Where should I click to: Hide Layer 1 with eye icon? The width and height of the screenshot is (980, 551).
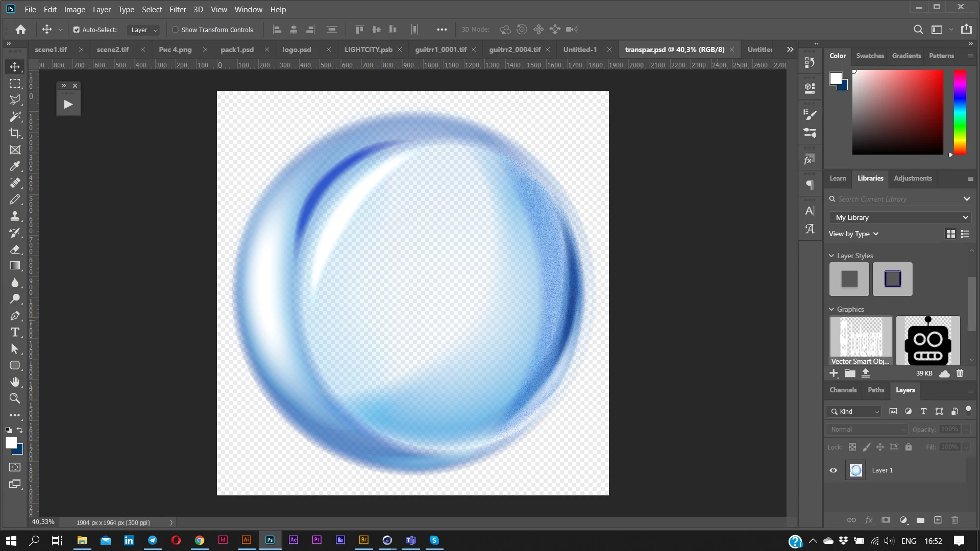click(x=834, y=470)
